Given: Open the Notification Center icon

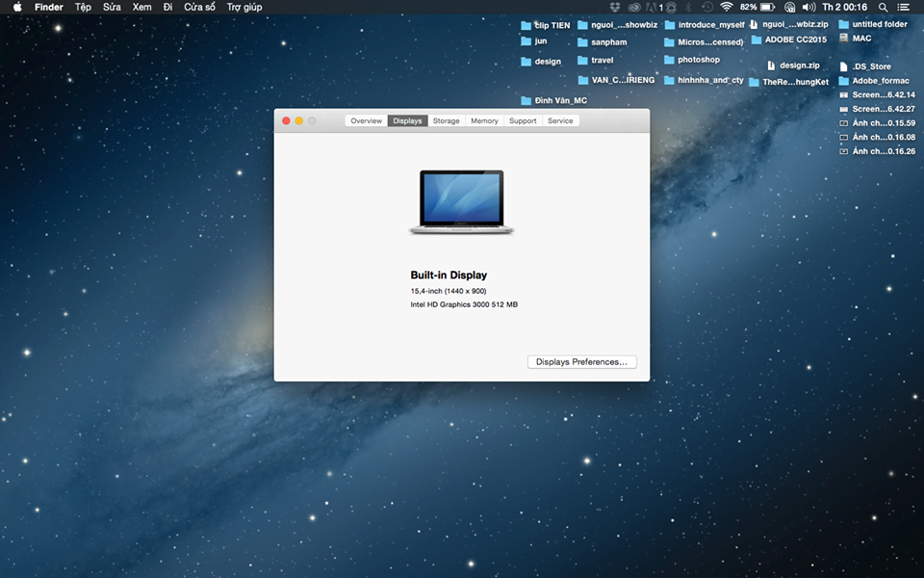Looking at the screenshot, I should point(903,7).
